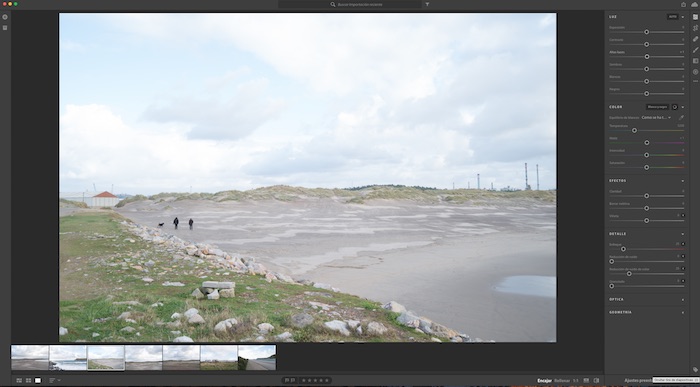Screen dimensions: 700x387
Task: Open the sort order dropdown arrow
Action: click(59, 380)
